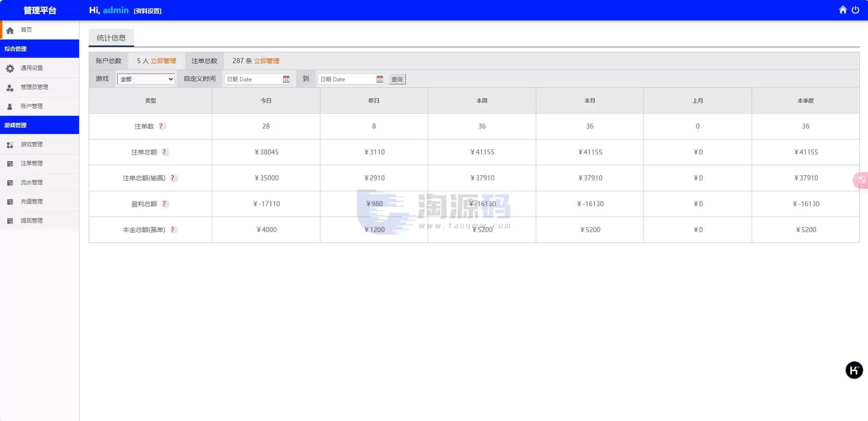Open 游戏管理 in sidebar
868x421 pixels.
click(40, 144)
